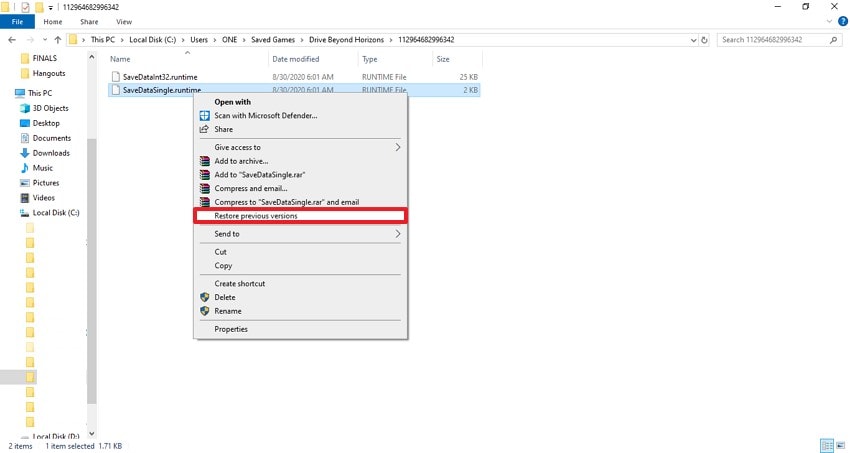This screenshot has width=850, height=453.
Task: Click the SaveDataSingle.runtime file icon
Action: (115, 90)
